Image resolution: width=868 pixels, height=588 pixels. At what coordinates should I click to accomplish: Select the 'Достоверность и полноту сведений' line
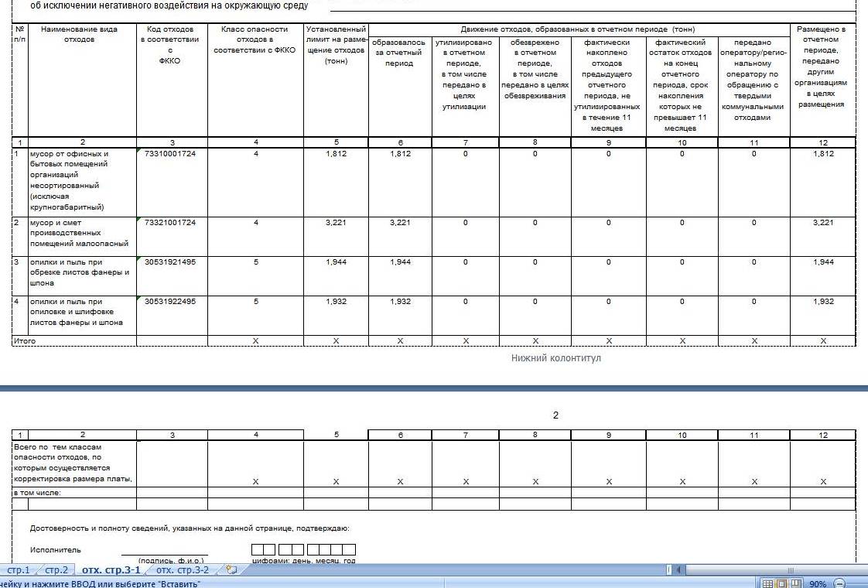(x=190, y=528)
